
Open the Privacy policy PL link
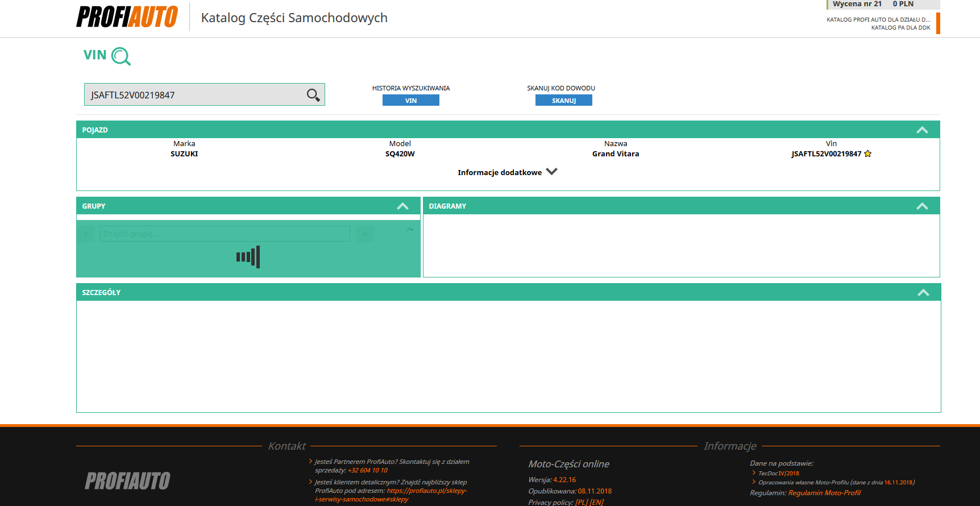[582, 502]
